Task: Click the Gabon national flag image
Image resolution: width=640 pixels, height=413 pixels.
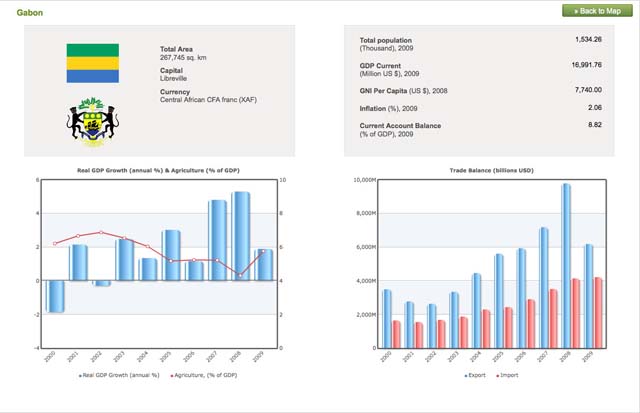Action: (92, 63)
